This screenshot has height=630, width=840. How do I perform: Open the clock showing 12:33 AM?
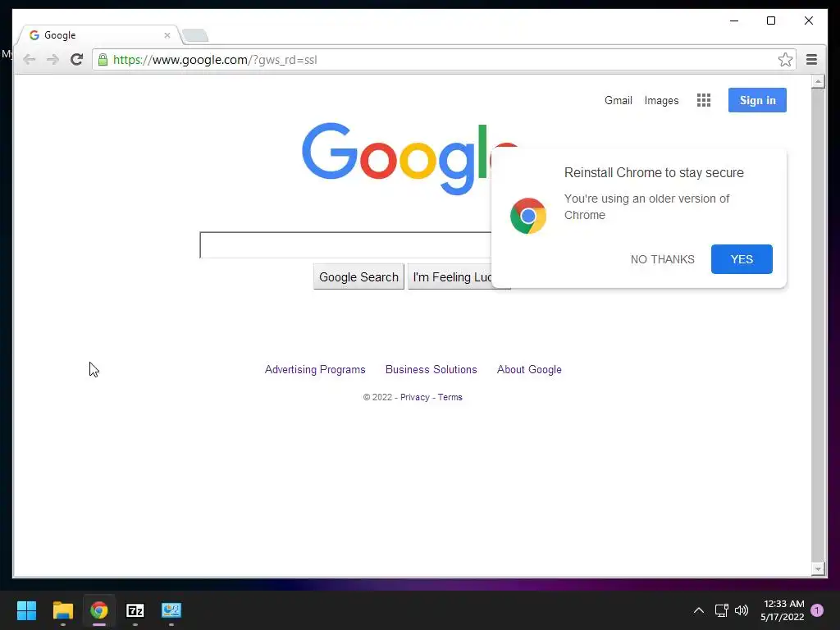(x=782, y=610)
